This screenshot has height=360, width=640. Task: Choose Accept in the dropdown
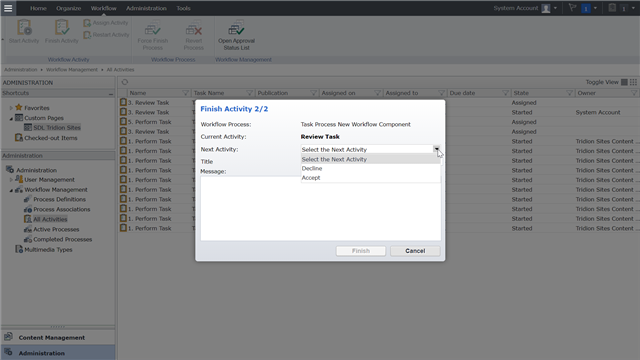point(371,178)
